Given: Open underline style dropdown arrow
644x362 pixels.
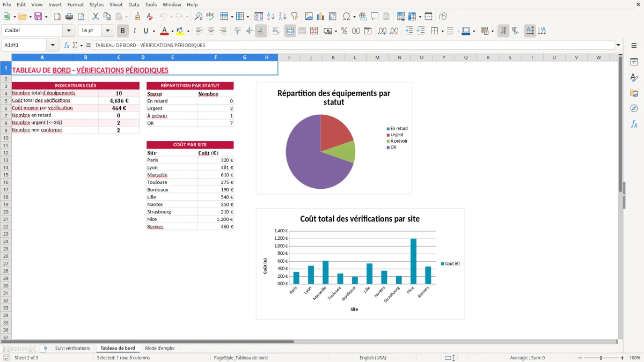Looking at the screenshot, I should click(153, 31).
